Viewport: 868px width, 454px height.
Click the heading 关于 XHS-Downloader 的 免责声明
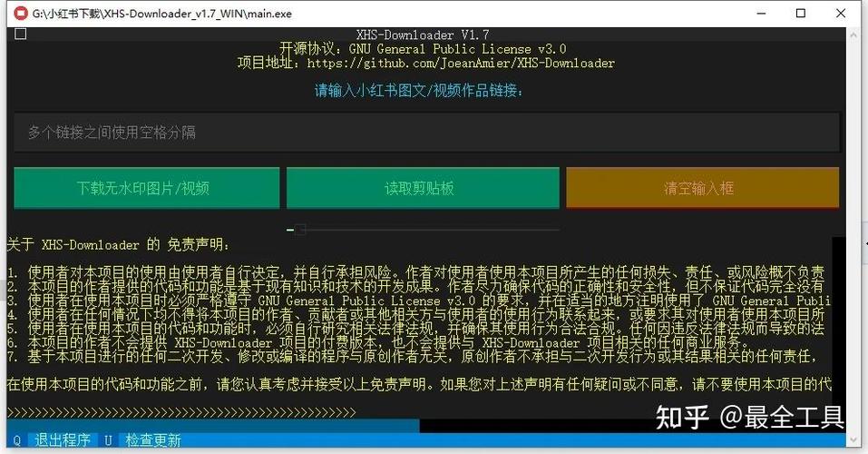coord(119,244)
